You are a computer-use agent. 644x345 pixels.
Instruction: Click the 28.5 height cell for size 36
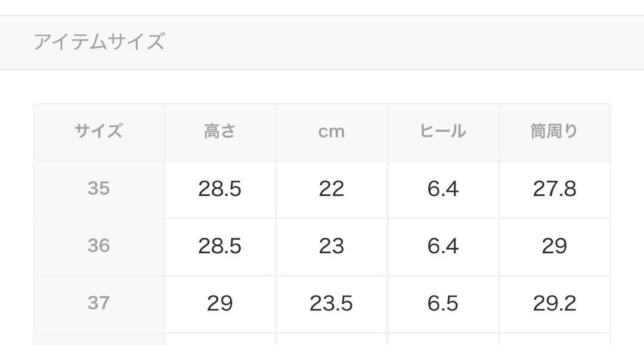[x=219, y=247]
